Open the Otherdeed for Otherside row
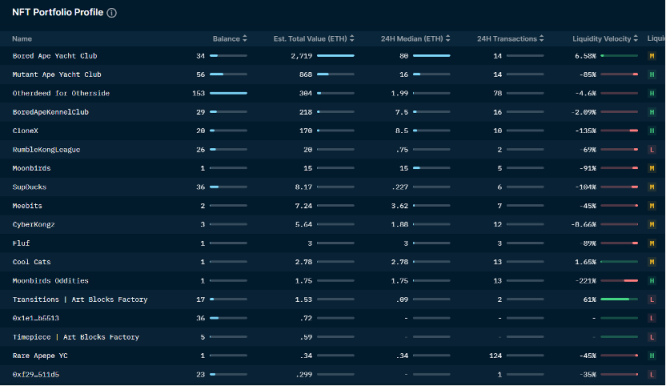666x386 pixels. pyautogui.click(x=333, y=93)
